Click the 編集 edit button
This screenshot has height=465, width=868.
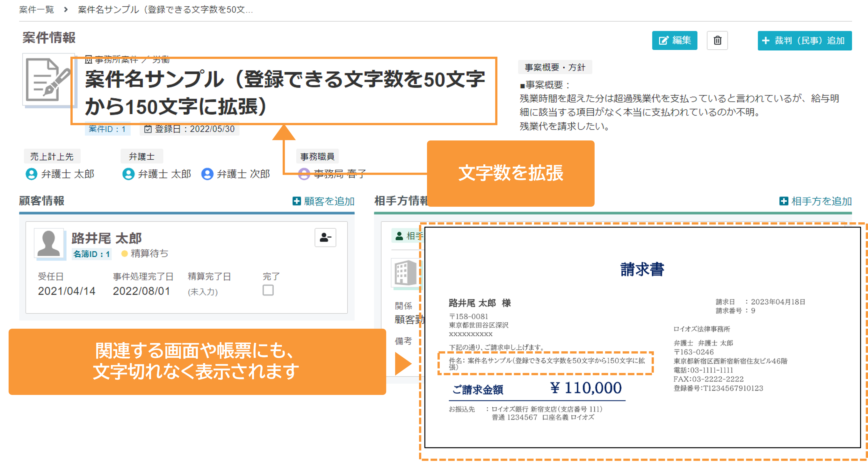(x=674, y=40)
